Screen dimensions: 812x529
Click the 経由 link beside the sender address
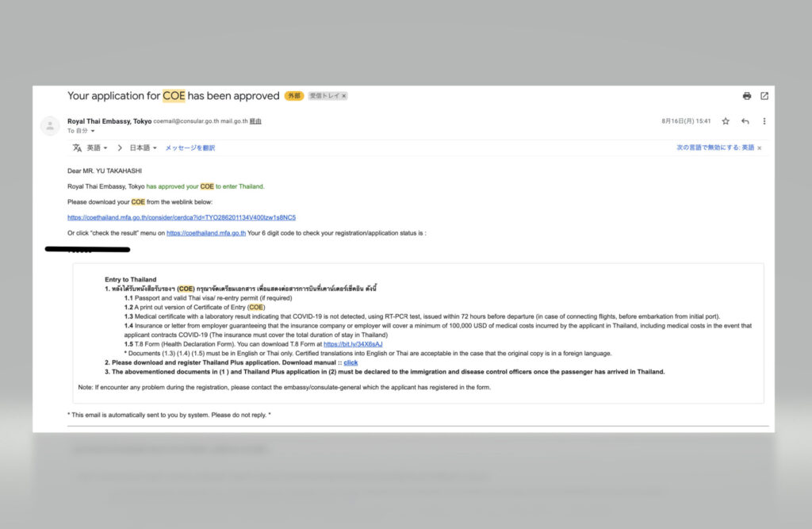255,121
